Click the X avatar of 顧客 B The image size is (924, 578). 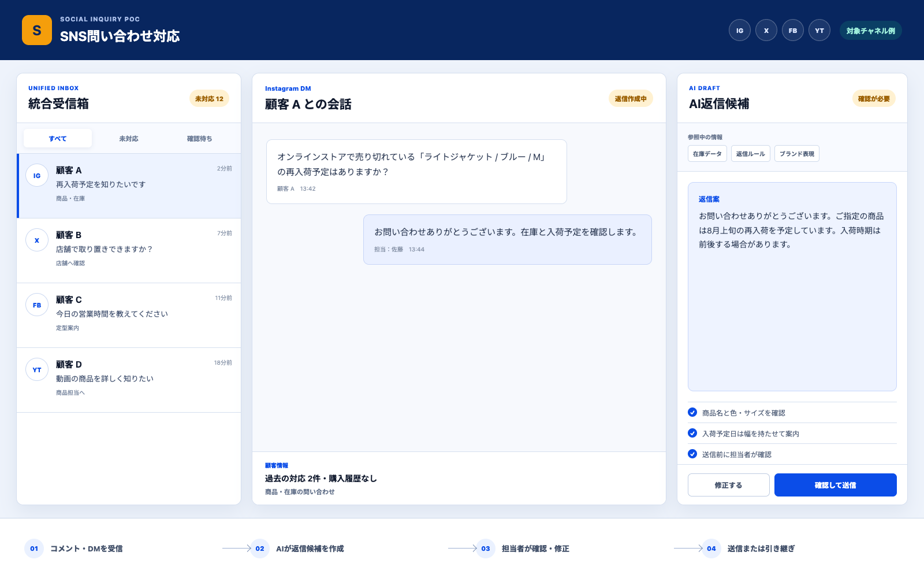(x=37, y=240)
